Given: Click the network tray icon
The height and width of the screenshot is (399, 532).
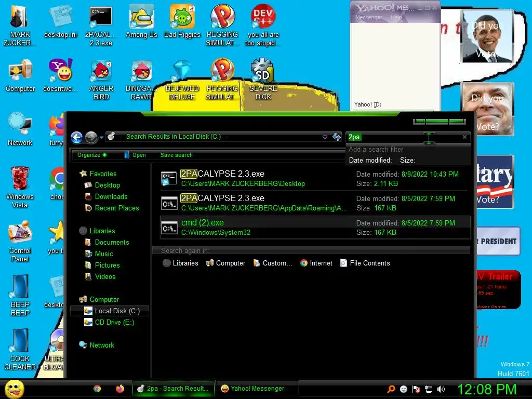Looking at the screenshot, I should coord(429,389).
